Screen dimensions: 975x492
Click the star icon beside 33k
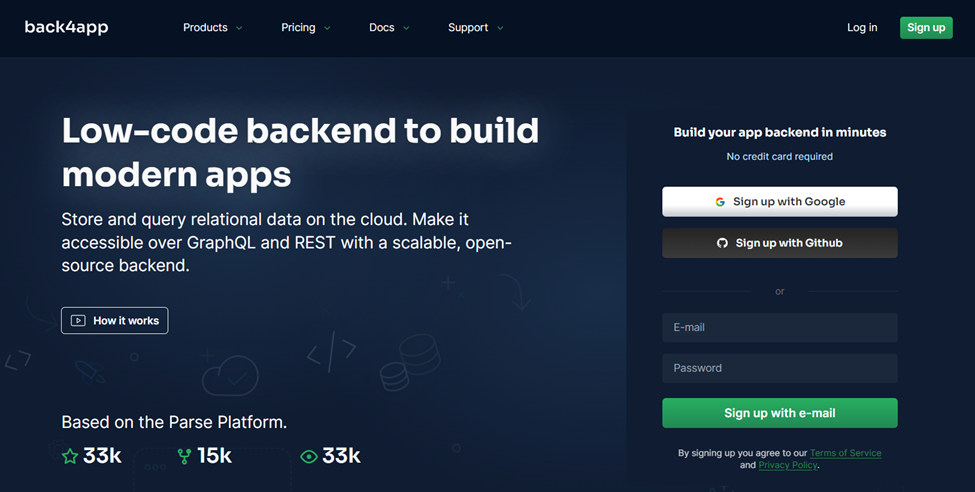point(70,457)
